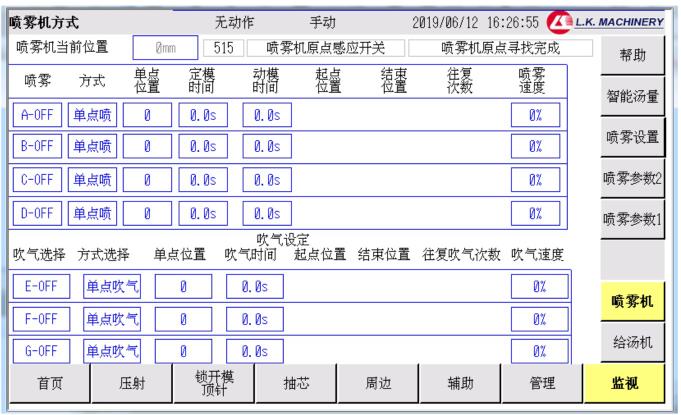
Task: Change row C 单点喷 spray mode
Action: click(x=93, y=180)
